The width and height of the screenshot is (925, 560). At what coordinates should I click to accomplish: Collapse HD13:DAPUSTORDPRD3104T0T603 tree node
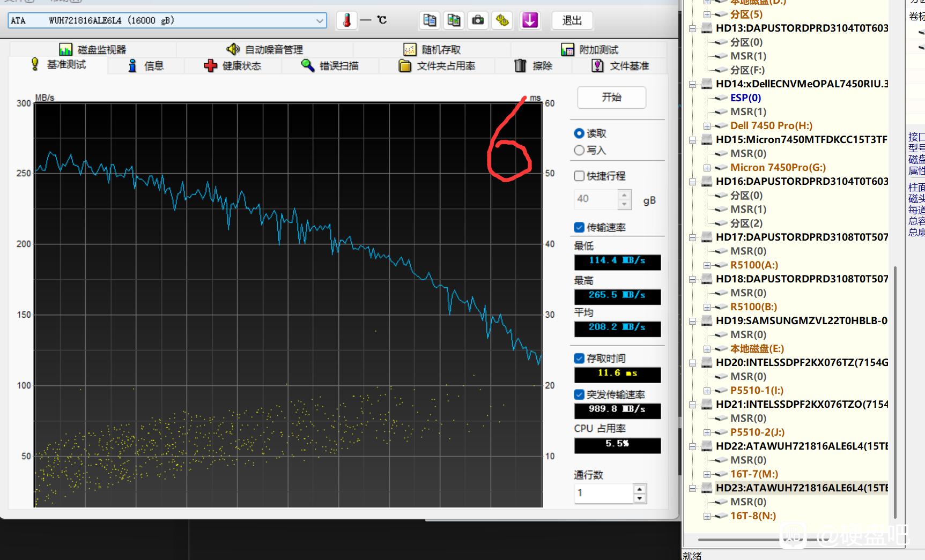coord(693,28)
